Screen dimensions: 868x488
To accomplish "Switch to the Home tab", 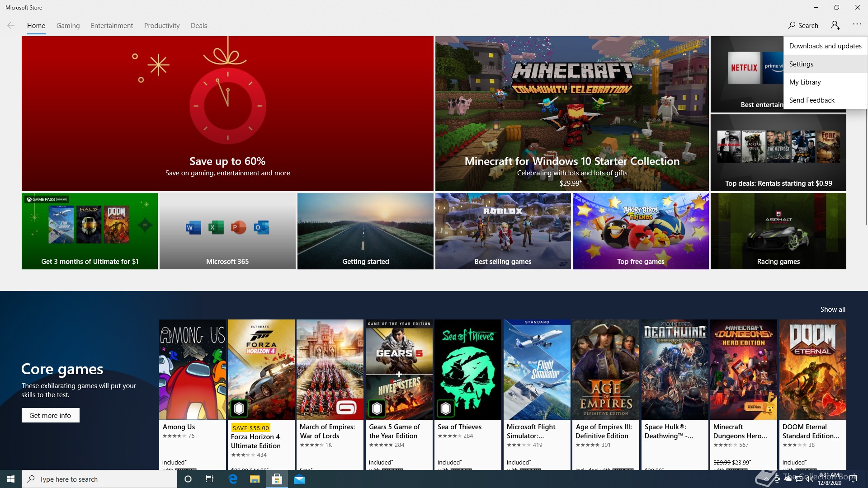I will pyautogui.click(x=36, y=26).
